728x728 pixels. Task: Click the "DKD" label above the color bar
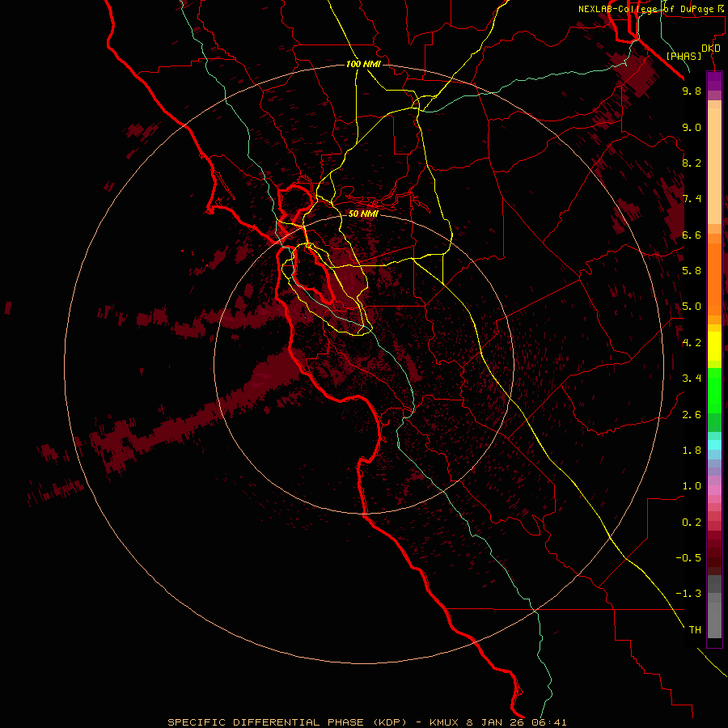[711, 49]
